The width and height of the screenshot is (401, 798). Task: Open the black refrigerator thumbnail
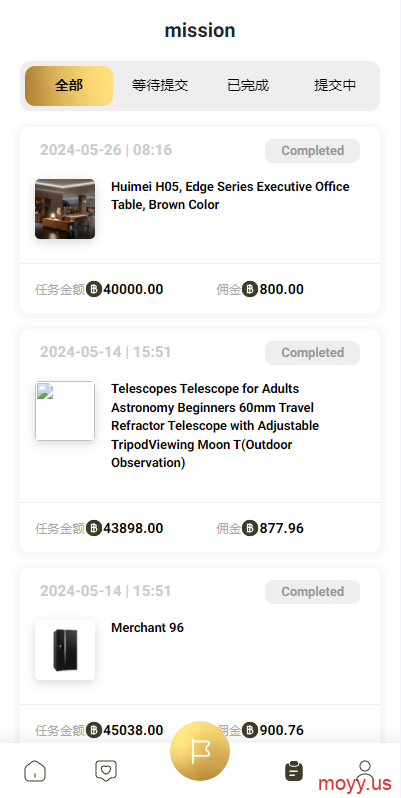[65, 650]
